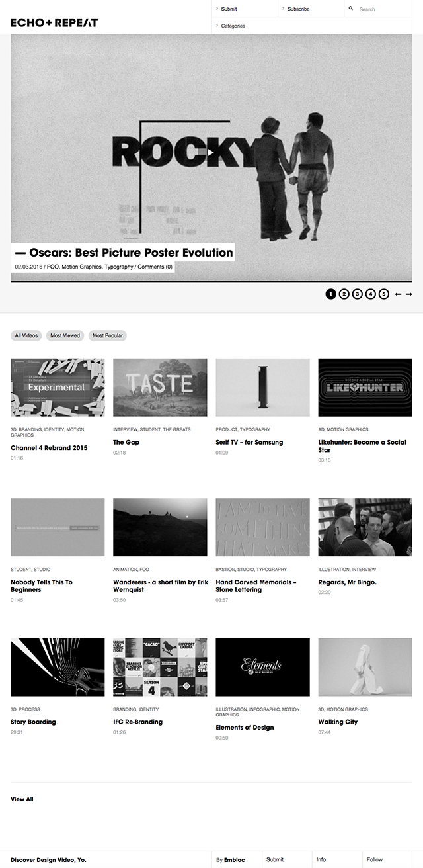
Task: Expand the Subscribe option at top
Action: (298, 9)
